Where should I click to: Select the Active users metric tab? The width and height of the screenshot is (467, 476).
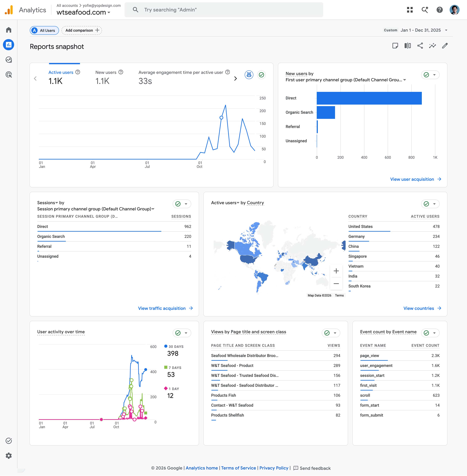tap(64, 77)
